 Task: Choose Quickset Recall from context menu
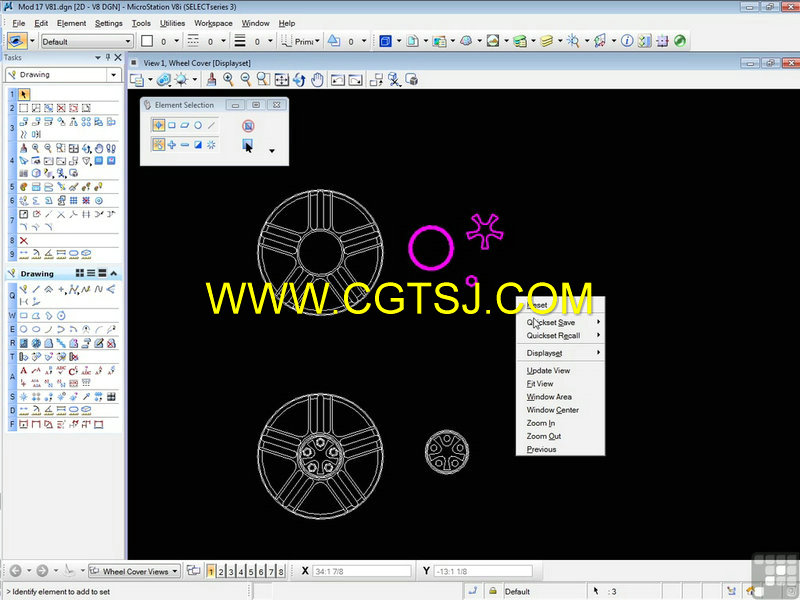pyautogui.click(x=560, y=336)
